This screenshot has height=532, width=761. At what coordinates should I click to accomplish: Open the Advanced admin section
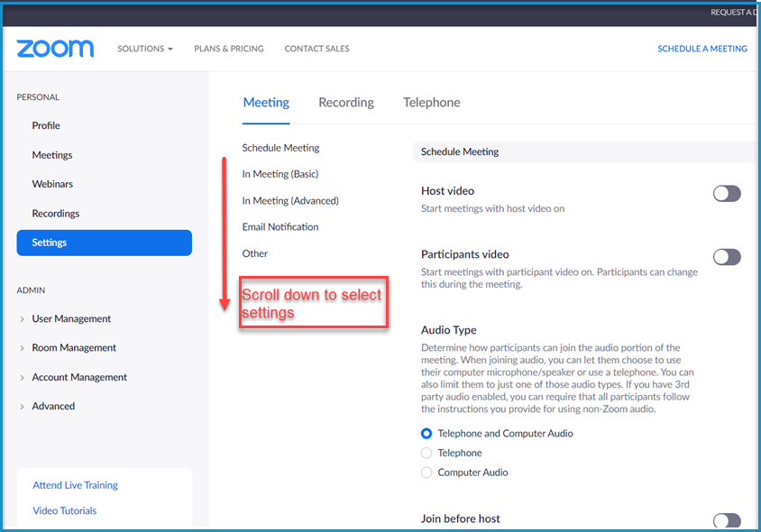pyautogui.click(x=53, y=406)
